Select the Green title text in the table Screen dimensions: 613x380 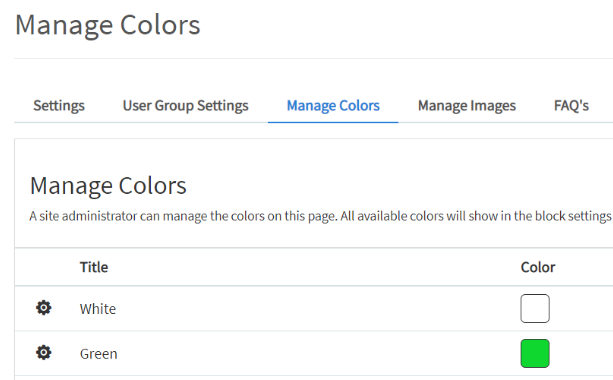click(99, 354)
